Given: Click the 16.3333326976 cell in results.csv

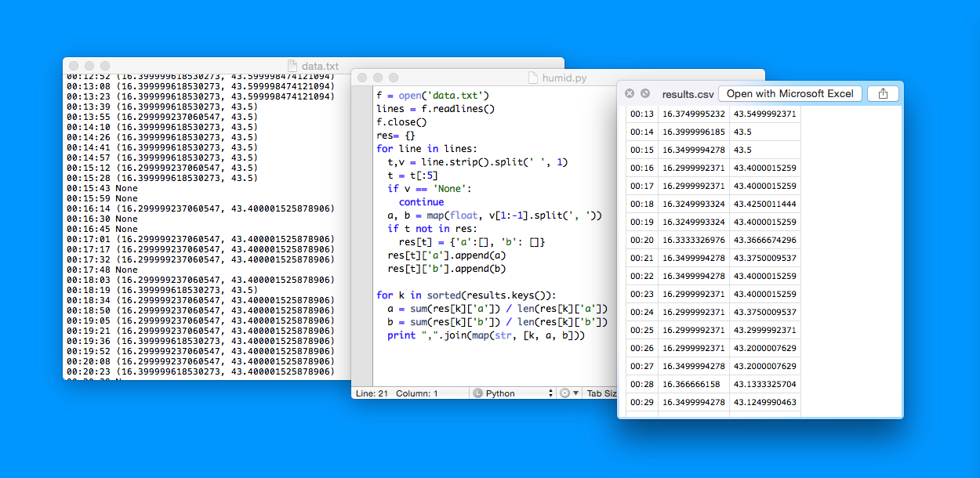Looking at the screenshot, I should (694, 241).
